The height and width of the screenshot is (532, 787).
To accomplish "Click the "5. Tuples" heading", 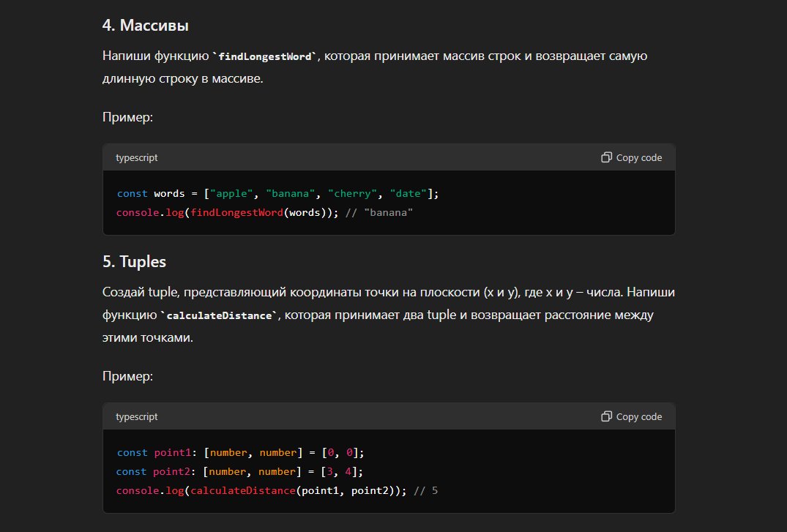I will 135,261.
